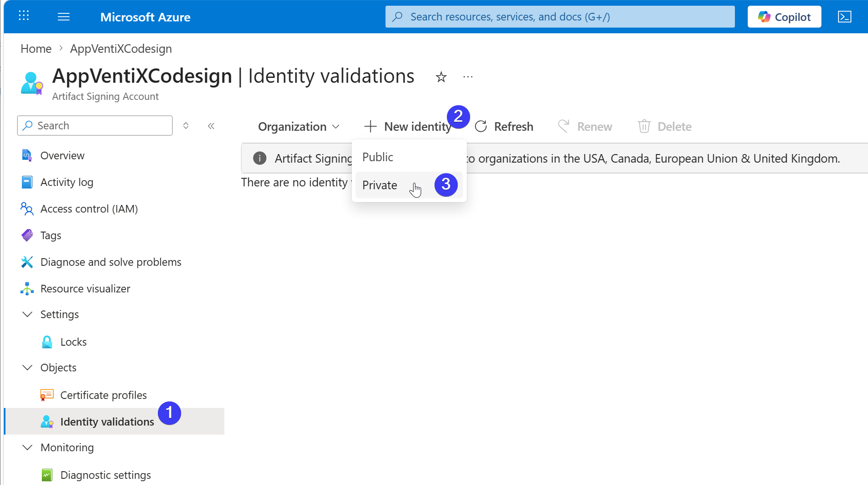Open the portal hamburger menu
This screenshot has width=868, height=485.
[x=64, y=17]
